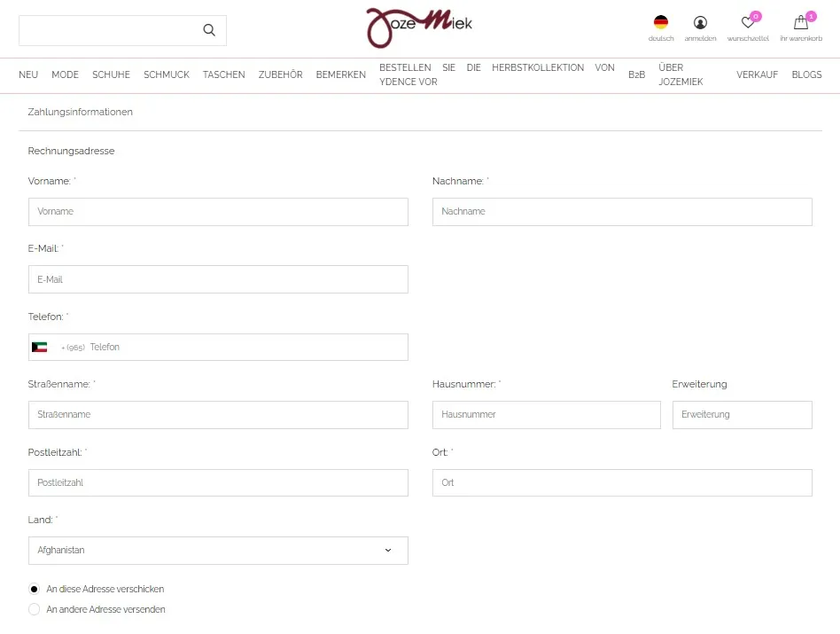
Task: Select 'An diese Adresse verschicken' radio button
Action: 34,589
